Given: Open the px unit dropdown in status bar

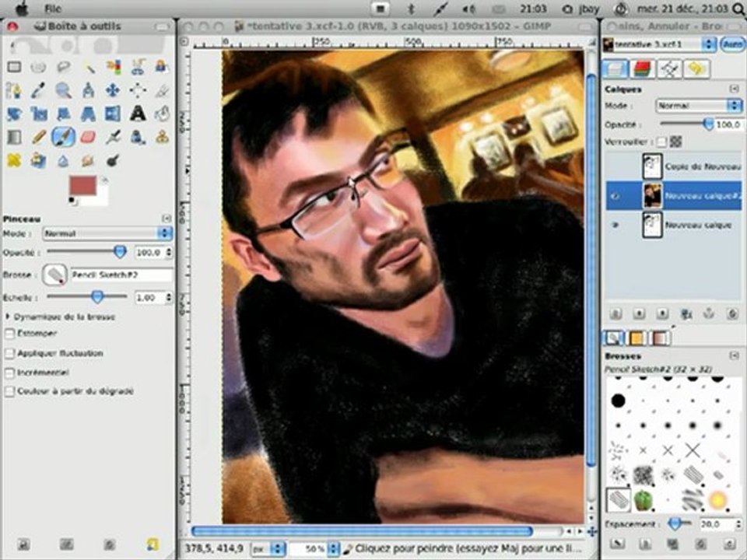Looking at the screenshot, I should pyautogui.click(x=268, y=548).
